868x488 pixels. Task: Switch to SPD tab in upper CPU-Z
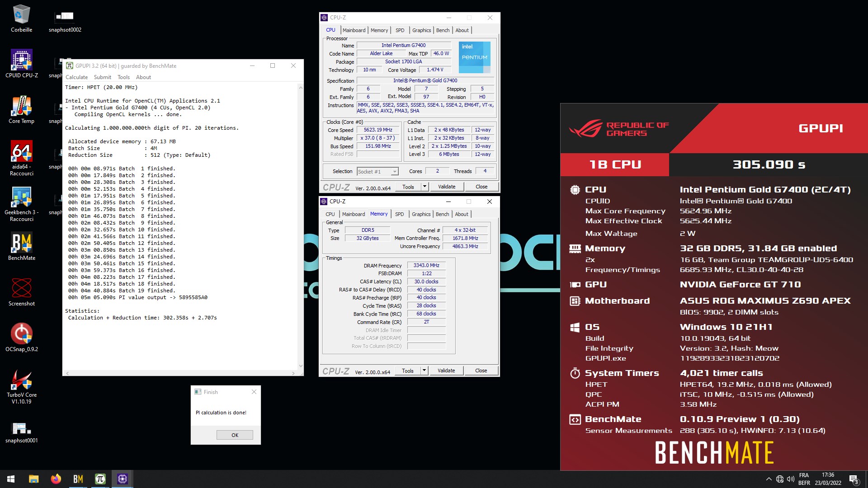[400, 30]
